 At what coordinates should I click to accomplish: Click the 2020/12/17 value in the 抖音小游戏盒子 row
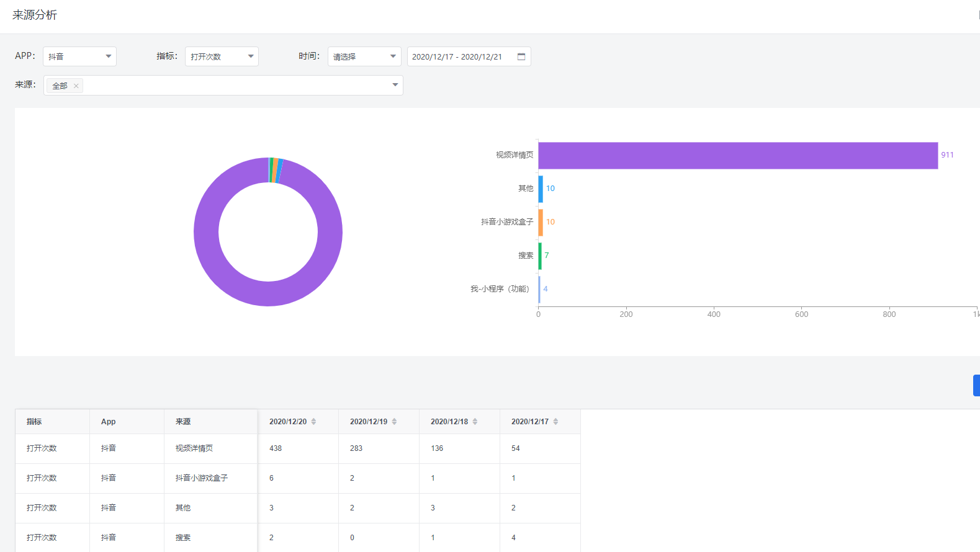pyautogui.click(x=514, y=478)
